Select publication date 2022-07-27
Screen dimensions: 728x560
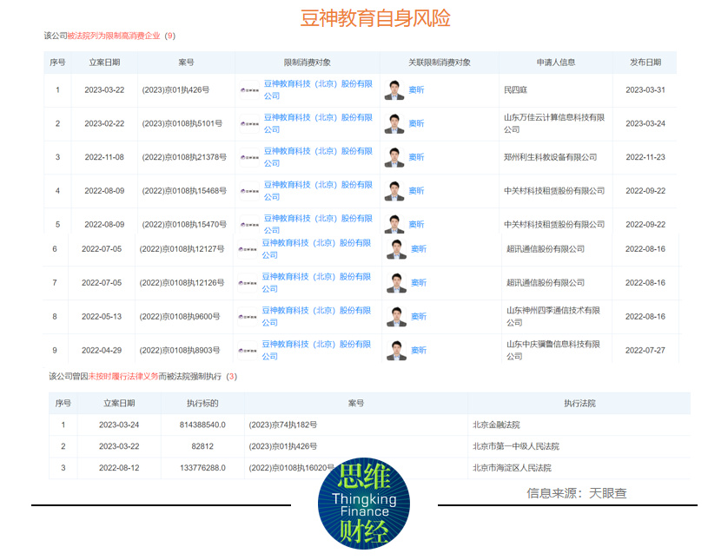[645, 350]
